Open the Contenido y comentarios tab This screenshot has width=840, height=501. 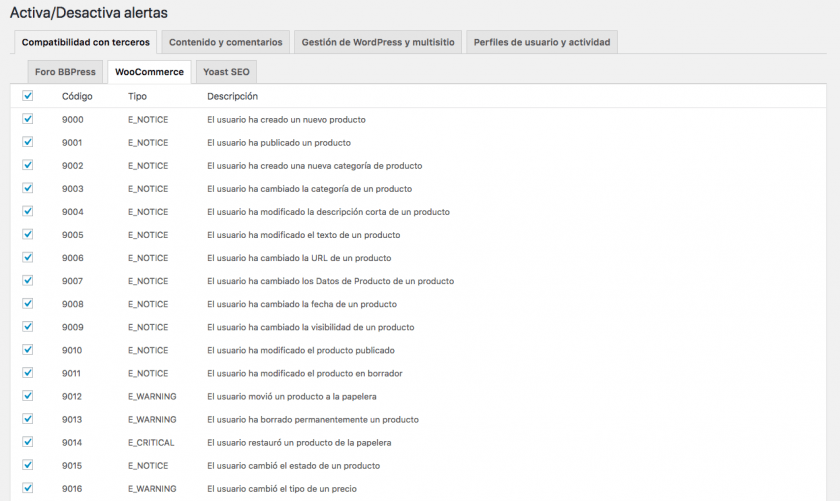226,42
